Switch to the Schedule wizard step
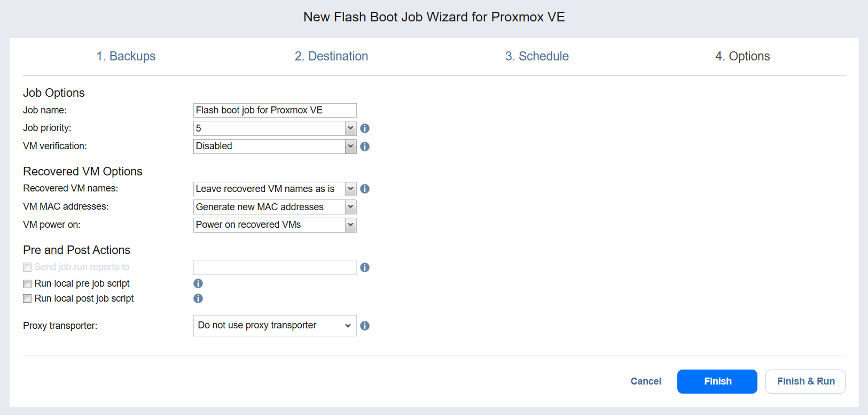This screenshot has width=868, height=415. [x=537, y=56]
